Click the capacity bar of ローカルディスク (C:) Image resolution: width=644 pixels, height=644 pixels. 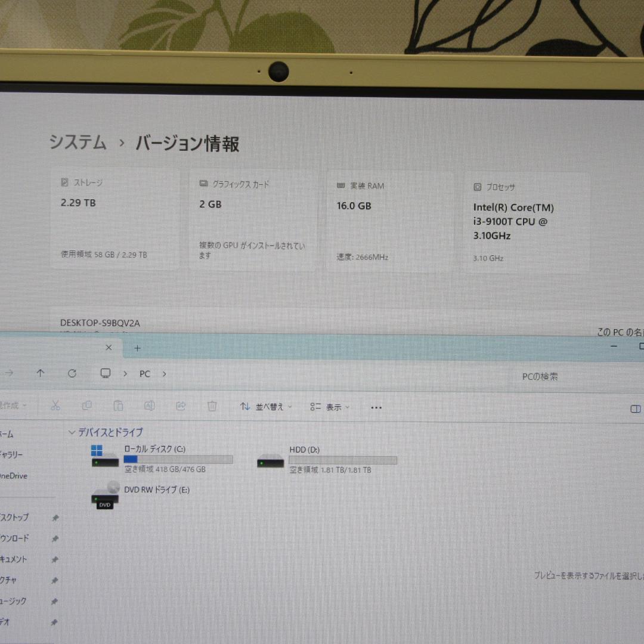[178, 459]
